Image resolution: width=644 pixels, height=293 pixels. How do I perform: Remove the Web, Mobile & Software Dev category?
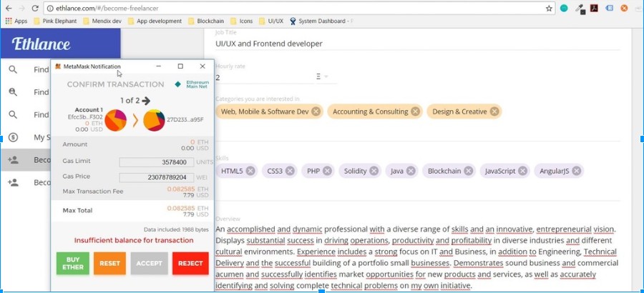pos(316,111)
